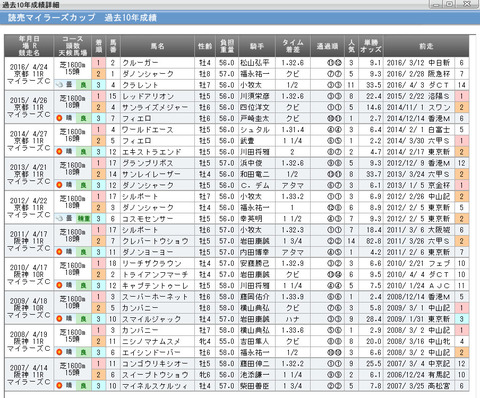480x398 pixels.
Task: Select the 2011/ 4/17 阪神 11R race cell
Action: click(29, 241)
